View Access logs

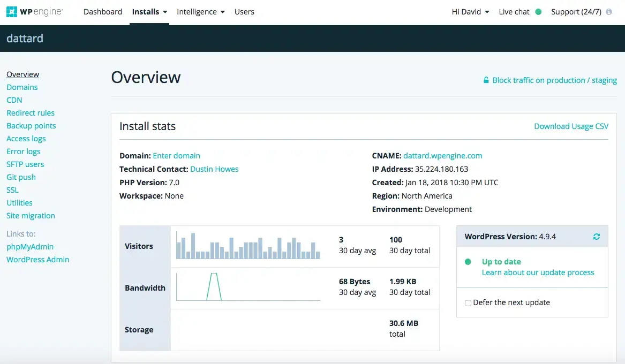click(26, 139)
